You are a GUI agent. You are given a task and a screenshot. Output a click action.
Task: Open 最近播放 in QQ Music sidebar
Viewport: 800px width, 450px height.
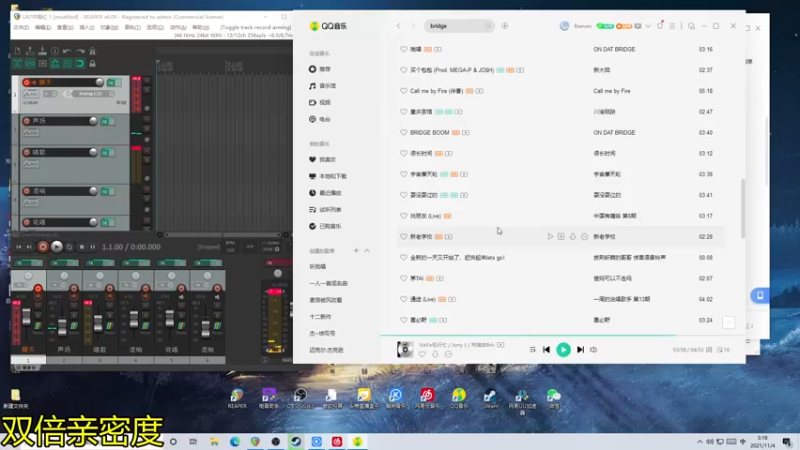325,193
